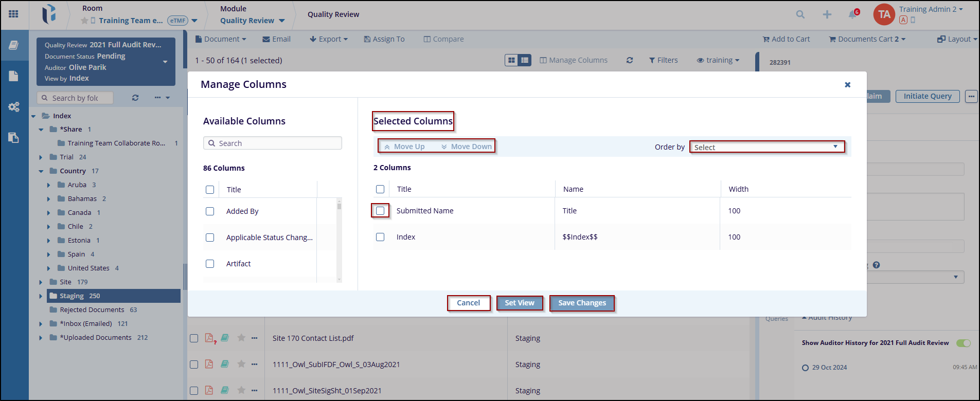The width and height of the screenshot is (980, 401).
Task: Check the Added By available column
Action: tap(210, 211)
